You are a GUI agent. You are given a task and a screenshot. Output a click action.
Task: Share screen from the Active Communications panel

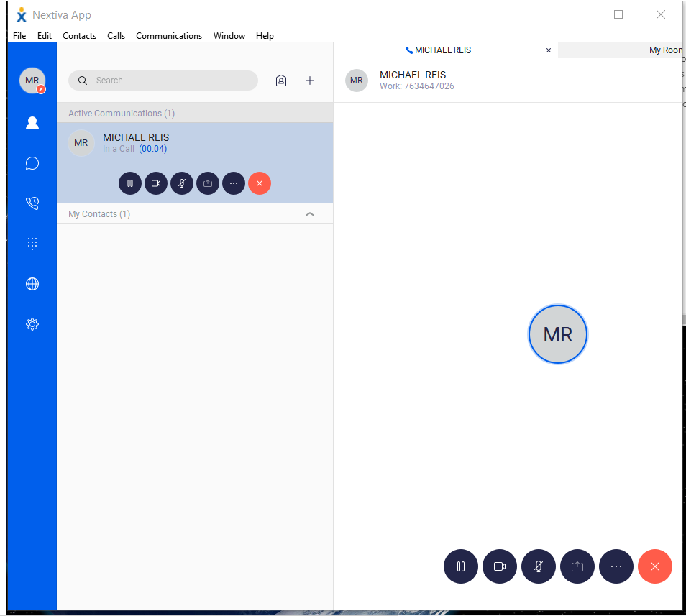coord(208,183)
